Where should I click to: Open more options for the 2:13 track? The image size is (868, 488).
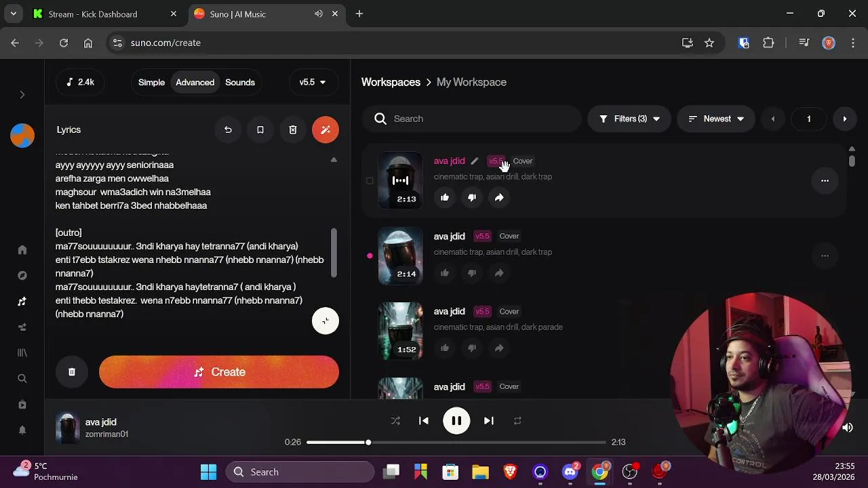[x=825, y=180]
